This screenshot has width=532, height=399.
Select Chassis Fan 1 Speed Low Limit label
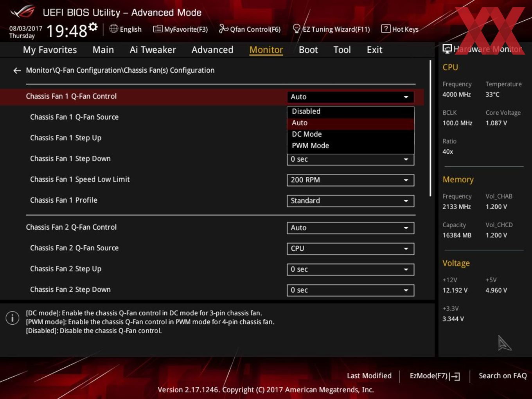(80, 179)
